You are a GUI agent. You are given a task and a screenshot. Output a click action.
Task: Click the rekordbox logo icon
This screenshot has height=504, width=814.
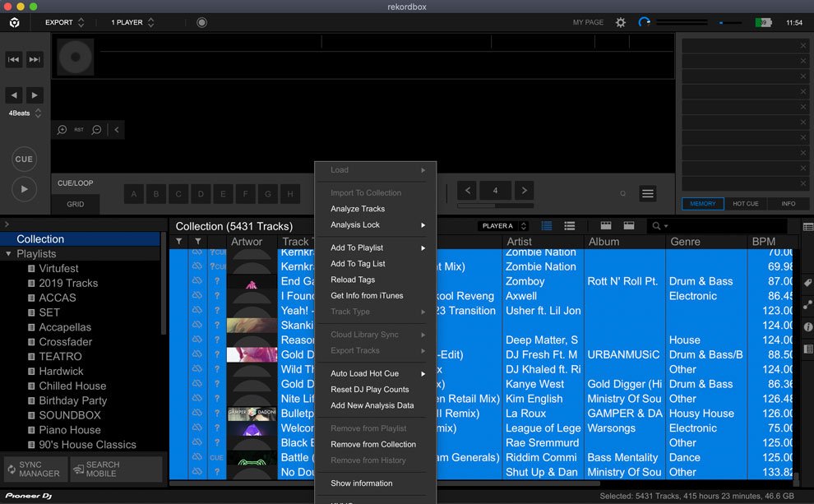coord(13,22)
